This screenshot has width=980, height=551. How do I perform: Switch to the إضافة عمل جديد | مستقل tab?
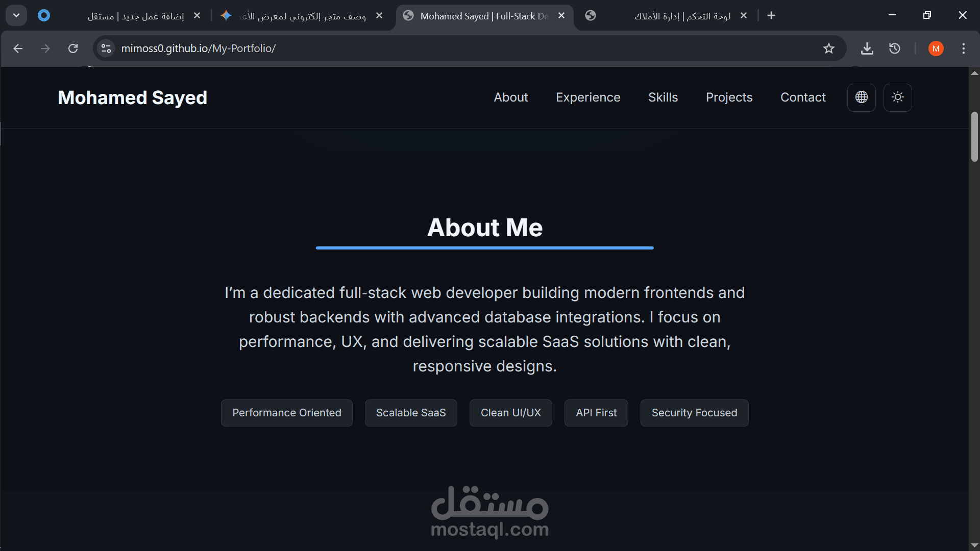point(135,16)
